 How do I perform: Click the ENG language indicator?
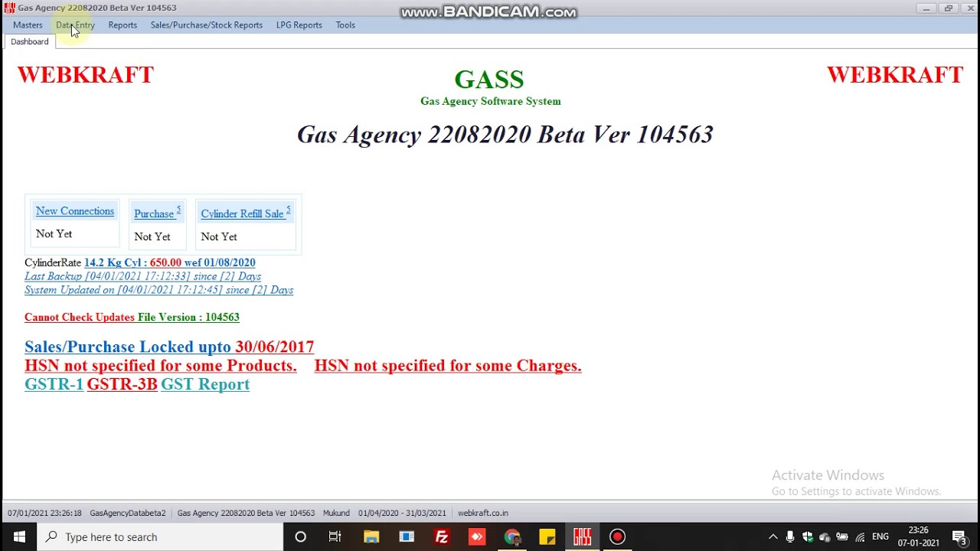click(880, 537)
